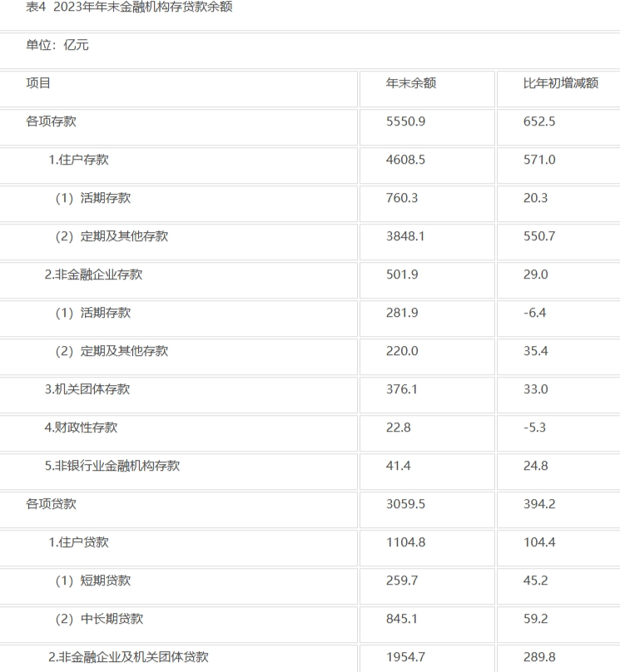Click the table title 表4 2023年年末金融机构存贷款余额
620x672 pixels.
pyautogui.click(x=129, y=7)
